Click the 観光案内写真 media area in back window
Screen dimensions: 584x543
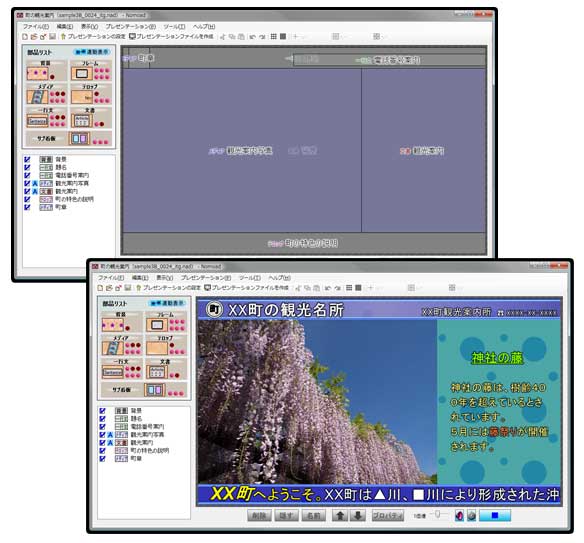point(242,150)
